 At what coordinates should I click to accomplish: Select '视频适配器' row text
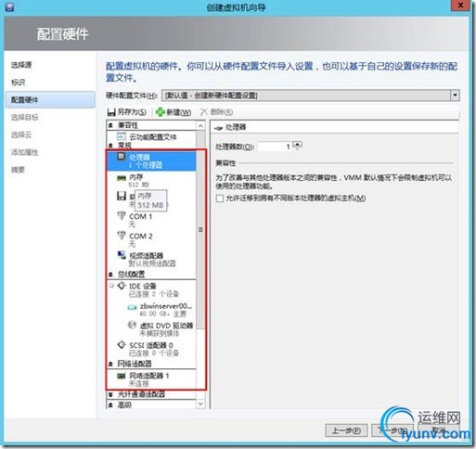146,256
